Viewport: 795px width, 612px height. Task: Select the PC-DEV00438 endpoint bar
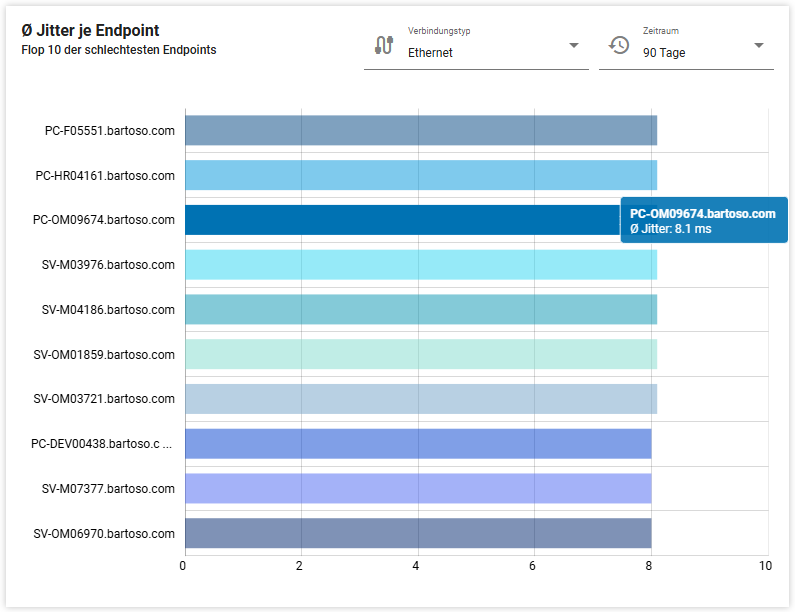pyautogui.click(x=418, y=444)
